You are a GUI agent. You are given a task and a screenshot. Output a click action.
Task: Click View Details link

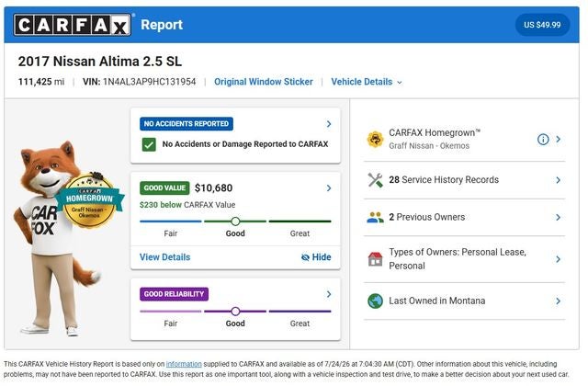tap(165, 257)
